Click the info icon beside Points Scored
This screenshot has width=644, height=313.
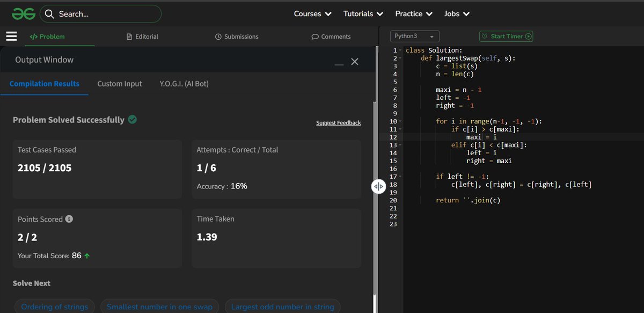coord(69,219)
